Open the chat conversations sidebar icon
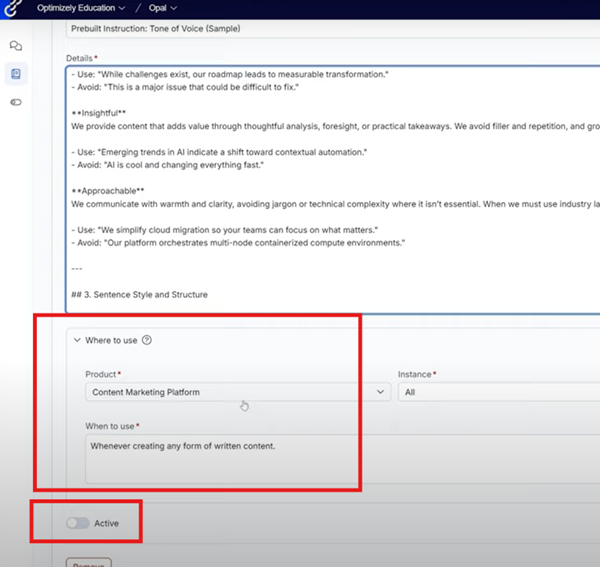 coord(16,46)
